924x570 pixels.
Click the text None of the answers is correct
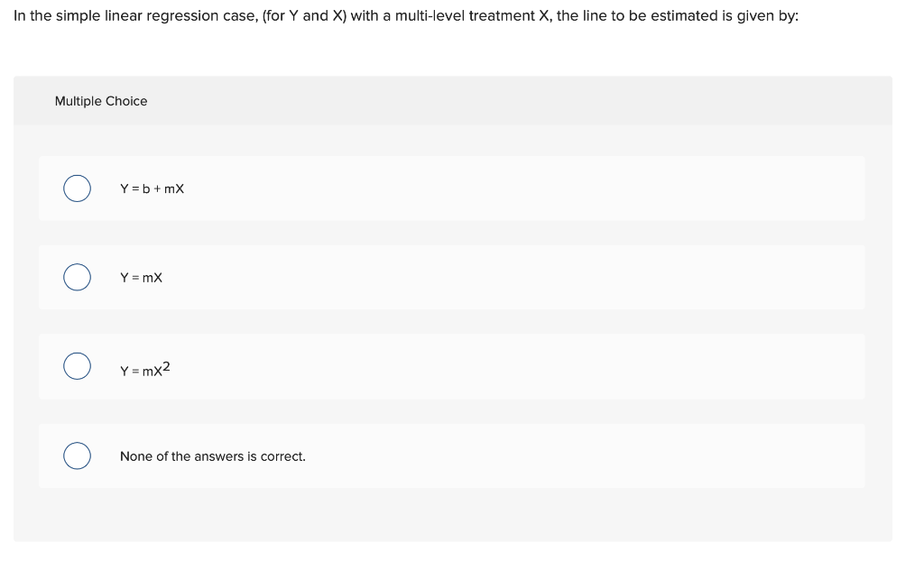pyautogui.click(x=213, y=456)
